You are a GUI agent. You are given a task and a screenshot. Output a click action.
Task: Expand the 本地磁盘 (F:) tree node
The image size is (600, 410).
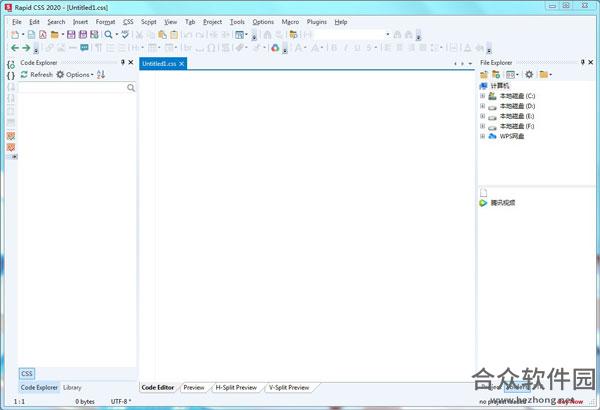[x=483, y=126]
